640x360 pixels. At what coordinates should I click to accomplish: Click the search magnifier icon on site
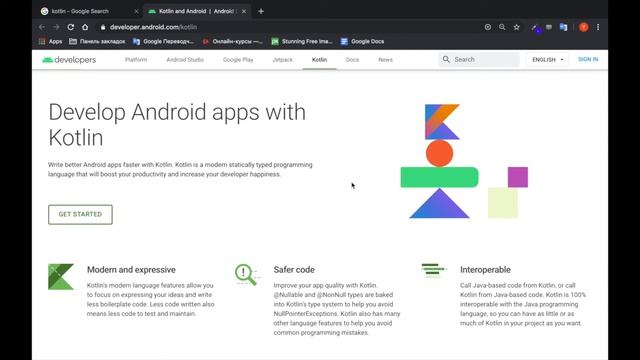coord(446,59)
